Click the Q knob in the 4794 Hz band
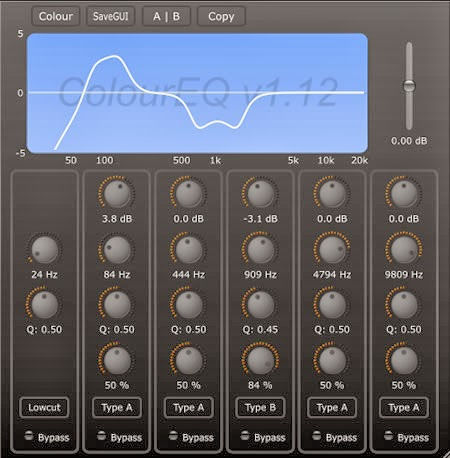Image resolution: width=450 pixels, height=458 pixels. click(x=332, y=305)
